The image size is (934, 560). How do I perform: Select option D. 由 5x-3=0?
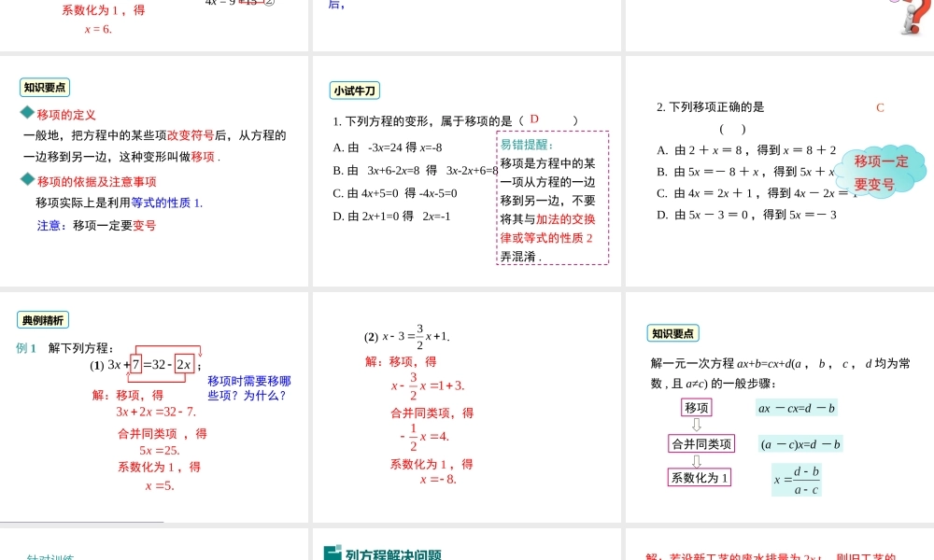tap(746, 215)
